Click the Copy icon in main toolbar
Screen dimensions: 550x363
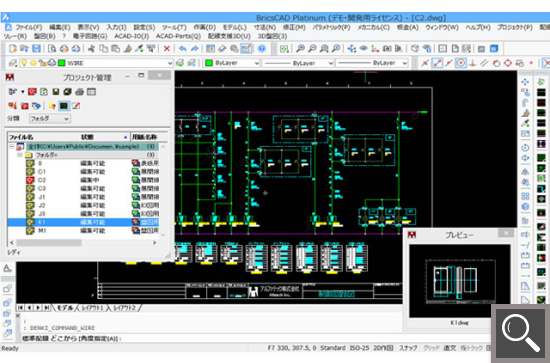tap(103, 48)
